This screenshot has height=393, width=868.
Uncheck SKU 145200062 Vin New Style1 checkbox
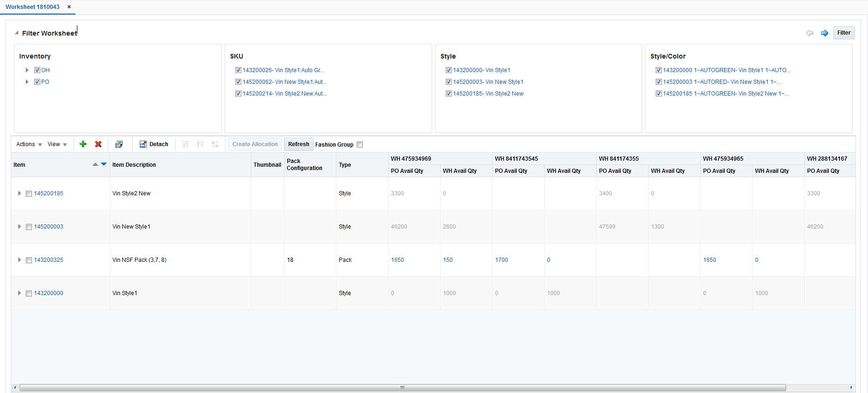pos(238,82)
